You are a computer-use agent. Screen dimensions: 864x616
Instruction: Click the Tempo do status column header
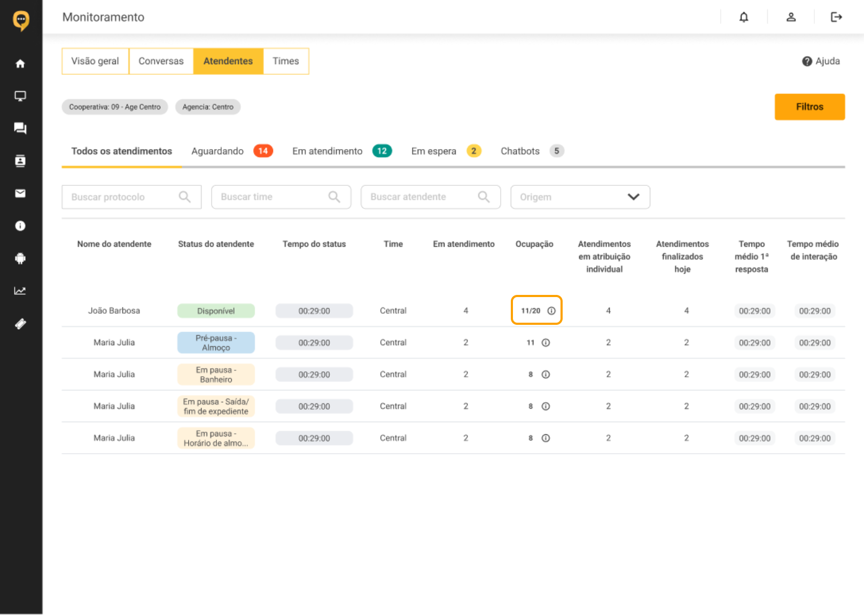click(x=314, y=244)
